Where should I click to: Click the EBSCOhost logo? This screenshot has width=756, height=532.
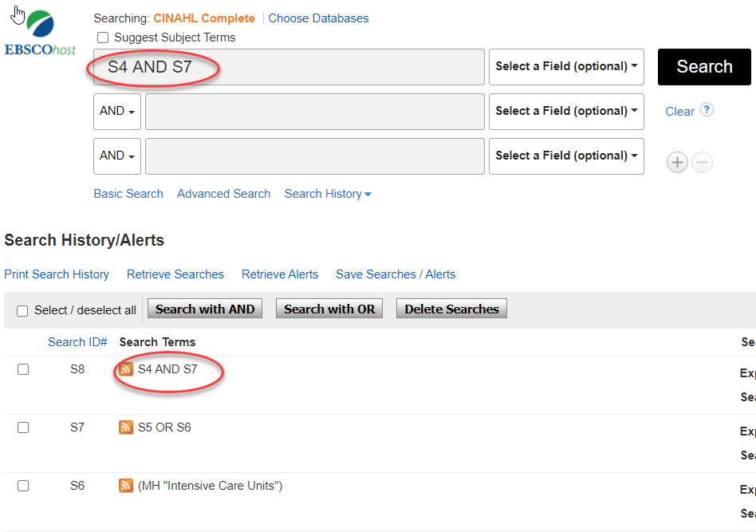(x=41, y=34)
